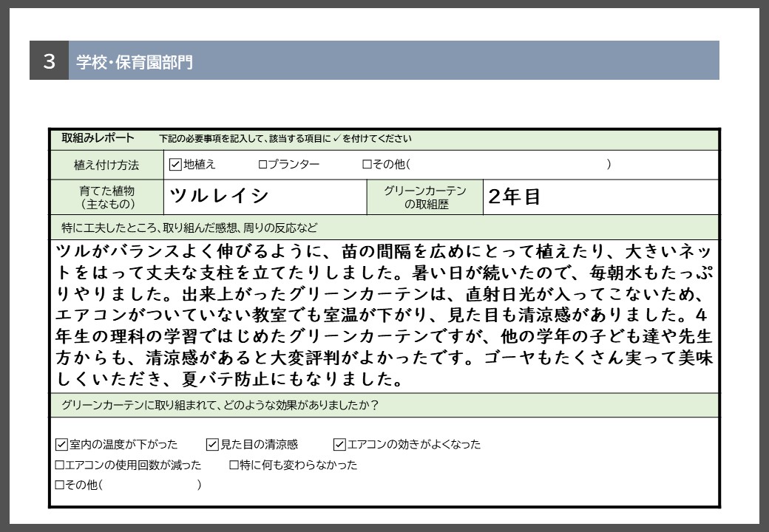
Task: Click the blank inside 植え付け方法 その他 parentheses
Action: 509,164
